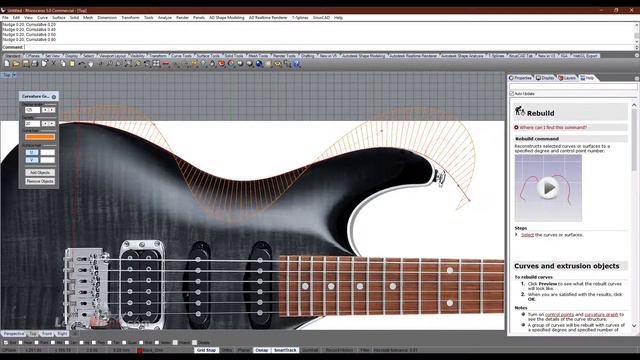
Task: Toggle Surface hair U checkbox
Action: (32, 152)
